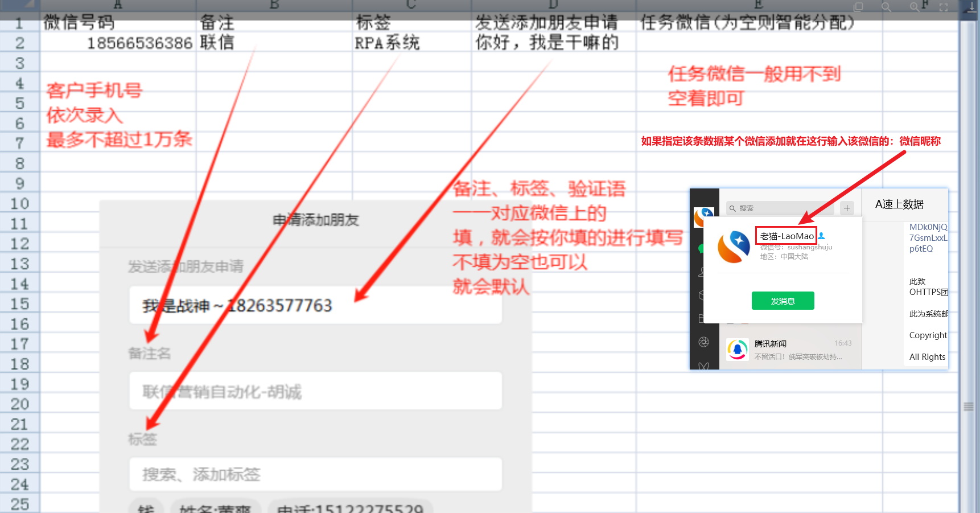Click the blue contact icon beside 老猫-LaoMao
Image resolution: width=980 pixels, height=513 pixels.
pyautogui.click(x=821, y=236)
